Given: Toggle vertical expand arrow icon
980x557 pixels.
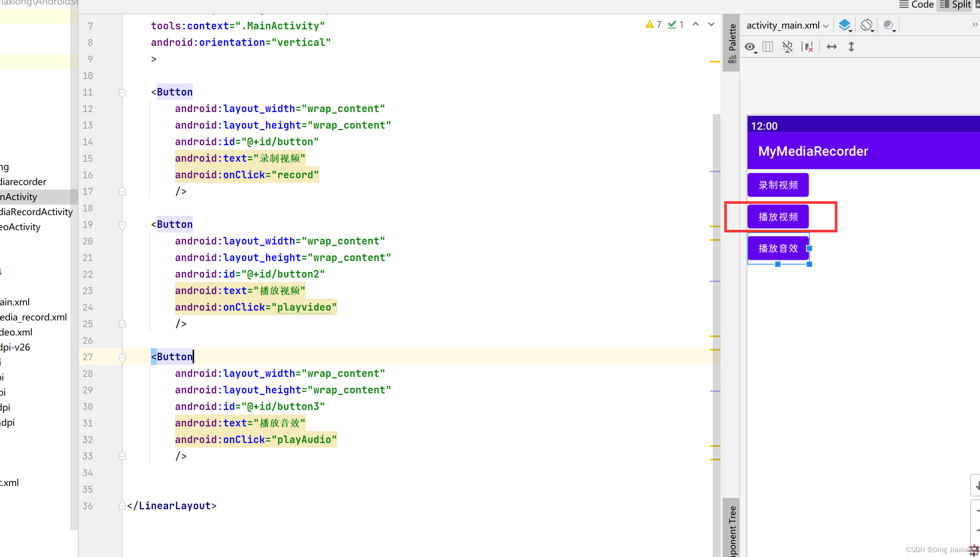Looking at the screenshot, I should click(851, 47).
